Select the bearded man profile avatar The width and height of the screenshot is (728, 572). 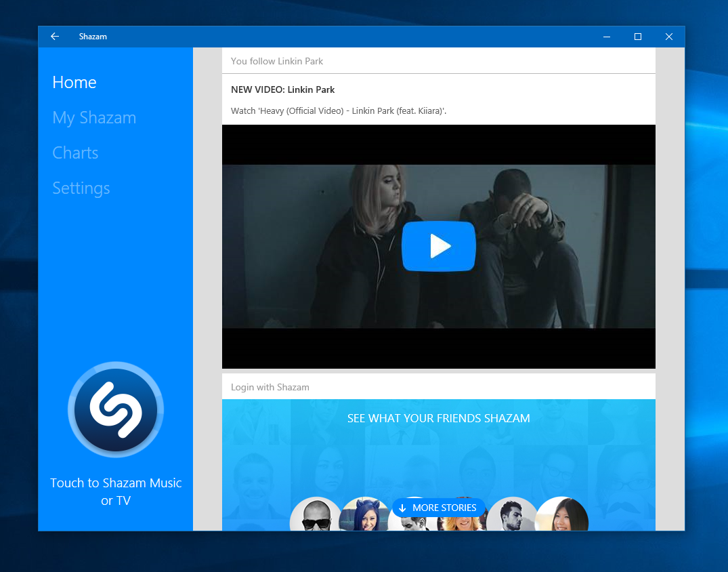click(512, 514)
